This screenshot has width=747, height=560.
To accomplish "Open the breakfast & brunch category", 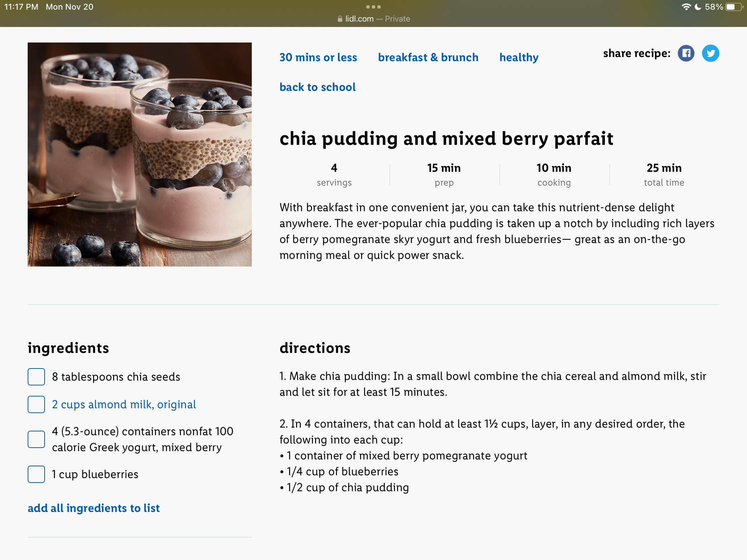I will pyautogui.click(x=428, y=57).
